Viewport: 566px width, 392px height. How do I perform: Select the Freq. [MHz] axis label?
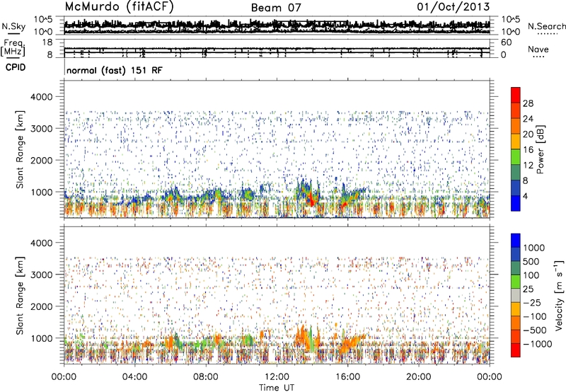pos(13,48)
